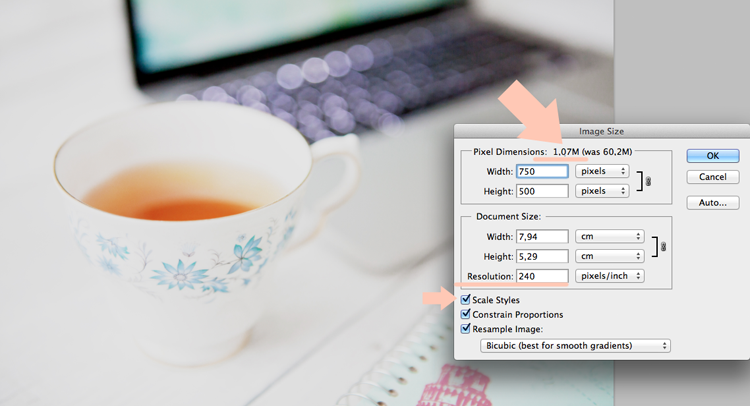
Task: Open the Auto... resolution options
Action: click(713, 203)
